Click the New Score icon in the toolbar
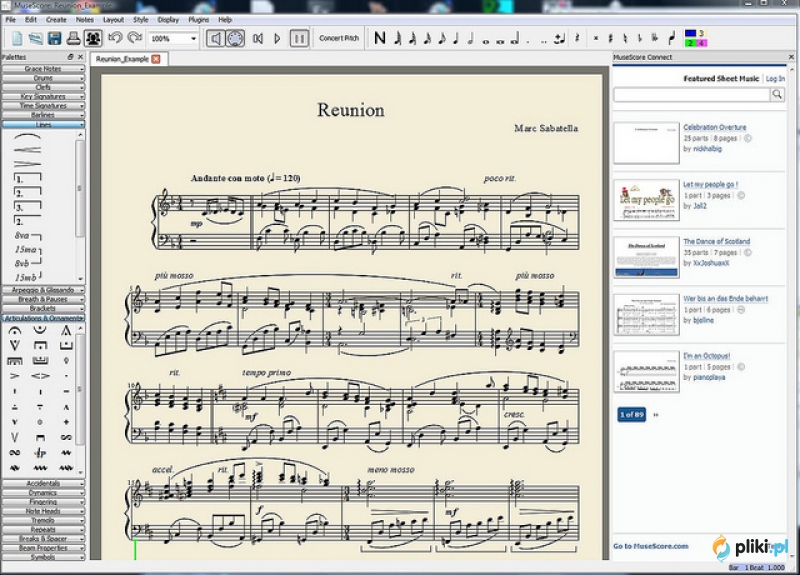Screen dimensions: 800x575 coord(17,38)
